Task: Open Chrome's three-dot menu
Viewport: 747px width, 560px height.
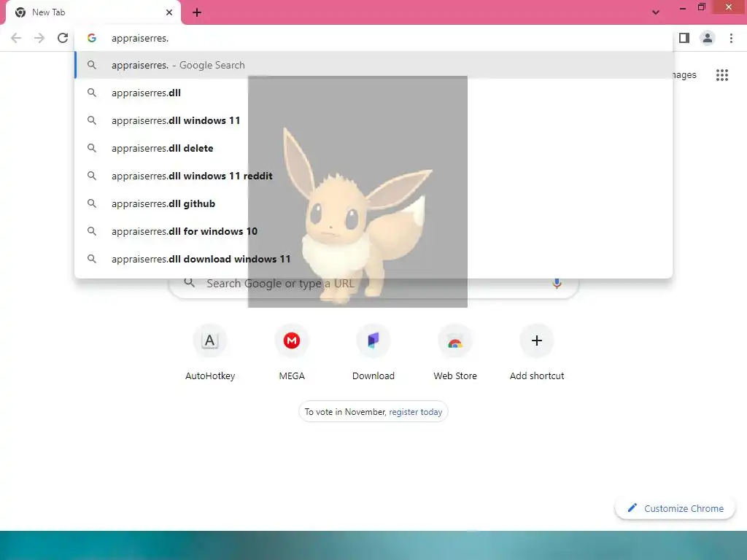Action: point(731,38)
